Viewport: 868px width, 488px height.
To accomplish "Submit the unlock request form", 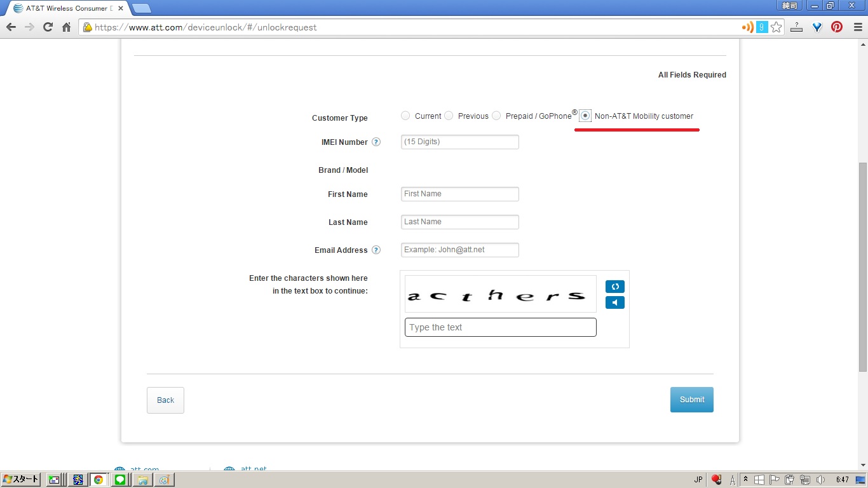I will (x=692, y=400).
